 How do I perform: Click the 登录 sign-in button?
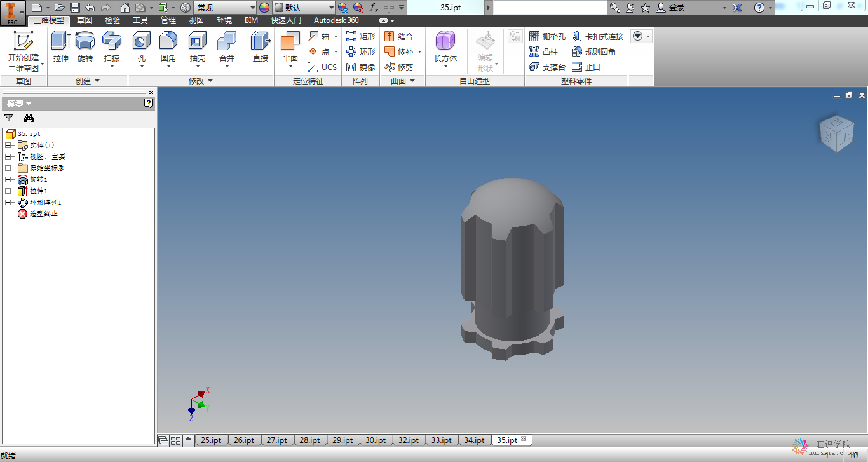pos(671,8)
